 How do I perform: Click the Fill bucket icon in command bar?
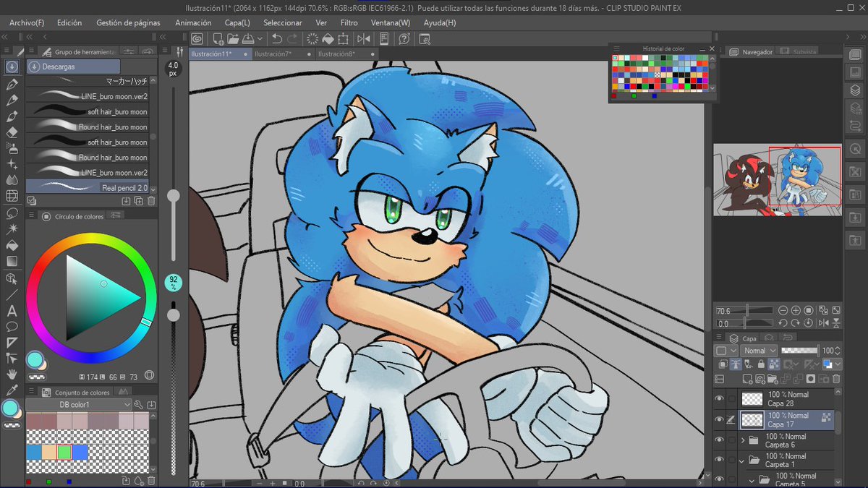coord(328,38)
